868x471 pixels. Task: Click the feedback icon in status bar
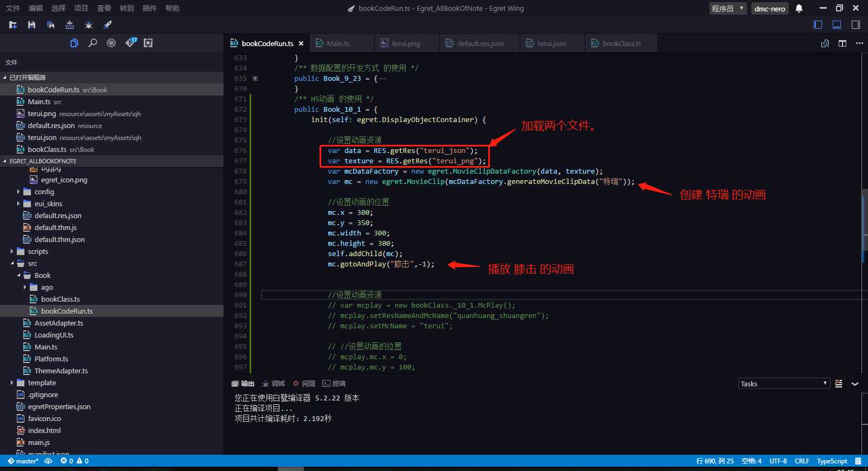click(x=858, y=461)
